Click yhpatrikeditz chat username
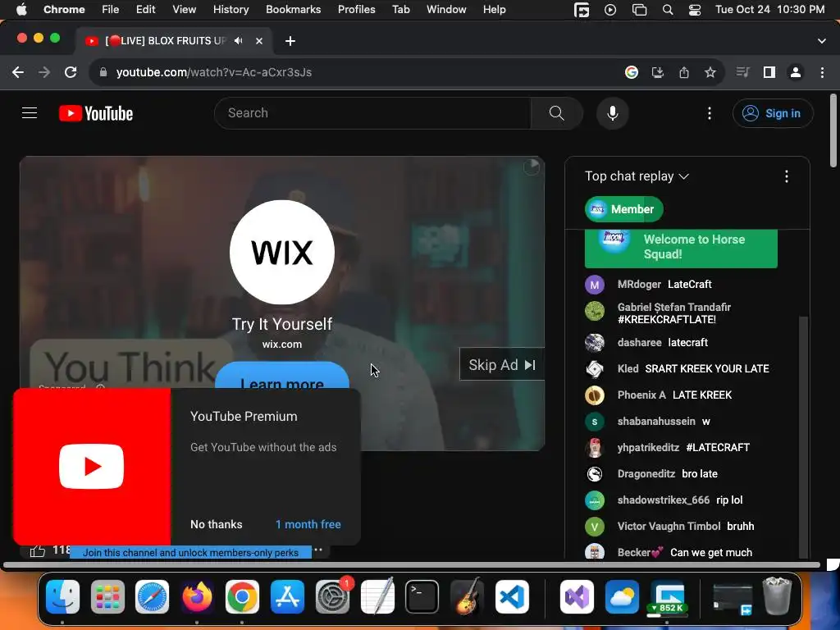Screen dimensions: 840x630 tap(648, 447)
